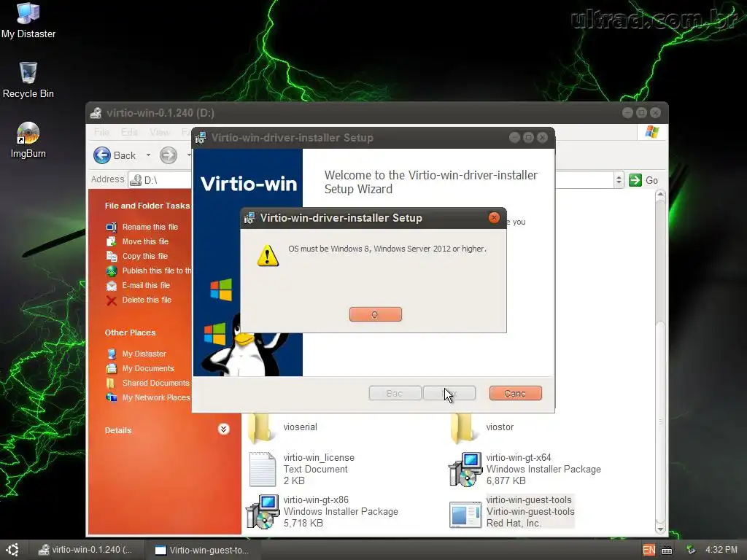Click the Move this file icon
Viewport: 747px width, 560px height.
[x=112, y=241]
